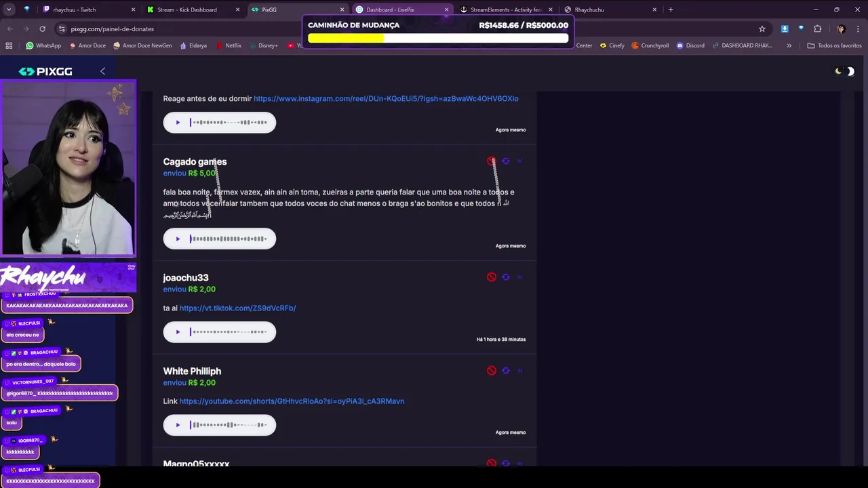868x488 pixels.
Task: Open the Eldarya bookmark
Action: 193,45
